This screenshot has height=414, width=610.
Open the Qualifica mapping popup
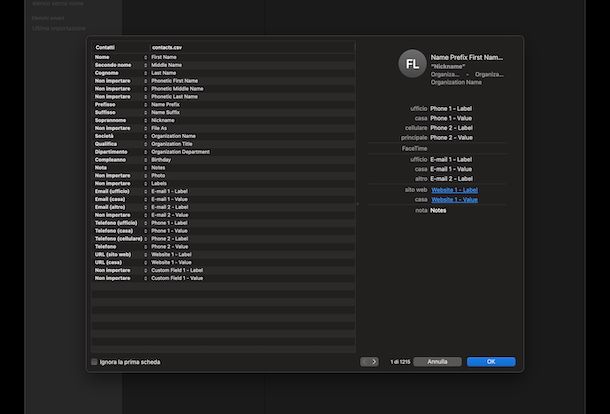pos(120,144)
